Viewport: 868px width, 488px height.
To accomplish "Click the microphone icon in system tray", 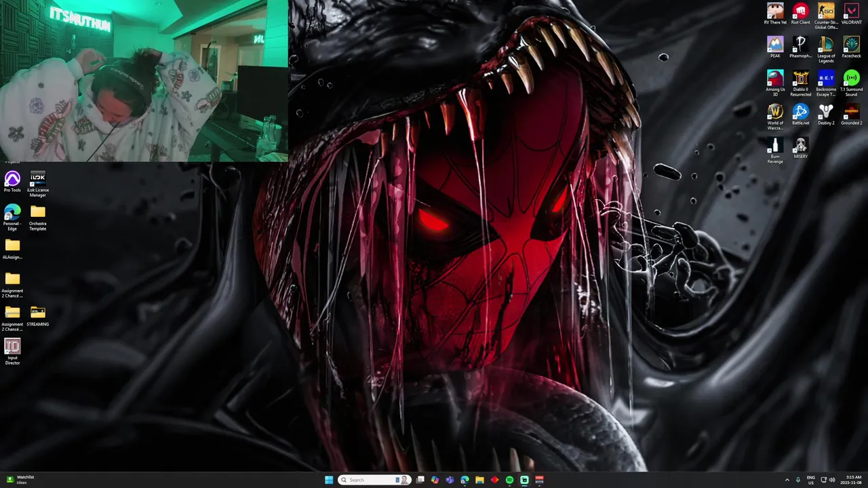I will 798,480.
